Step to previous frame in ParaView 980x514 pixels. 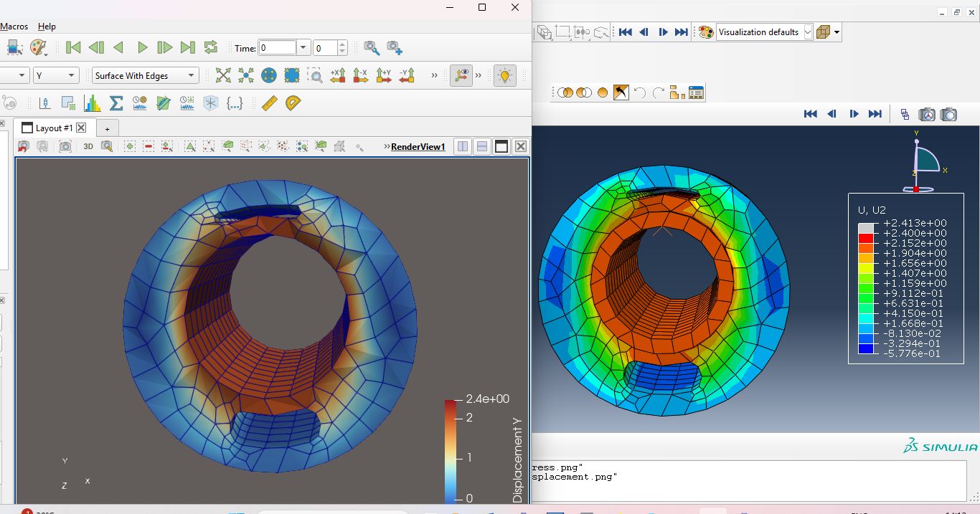click(x=96, y=48)
